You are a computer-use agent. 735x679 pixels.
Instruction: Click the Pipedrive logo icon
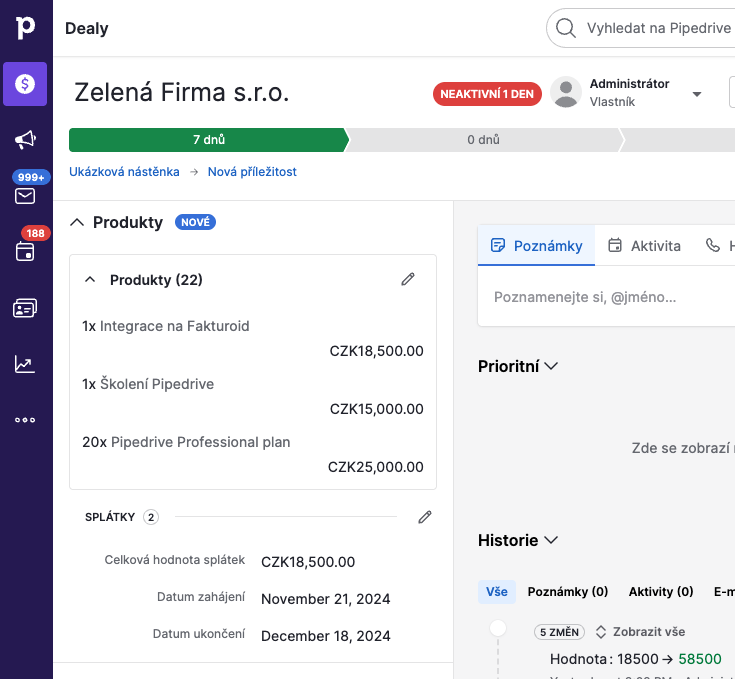point(26,28)
